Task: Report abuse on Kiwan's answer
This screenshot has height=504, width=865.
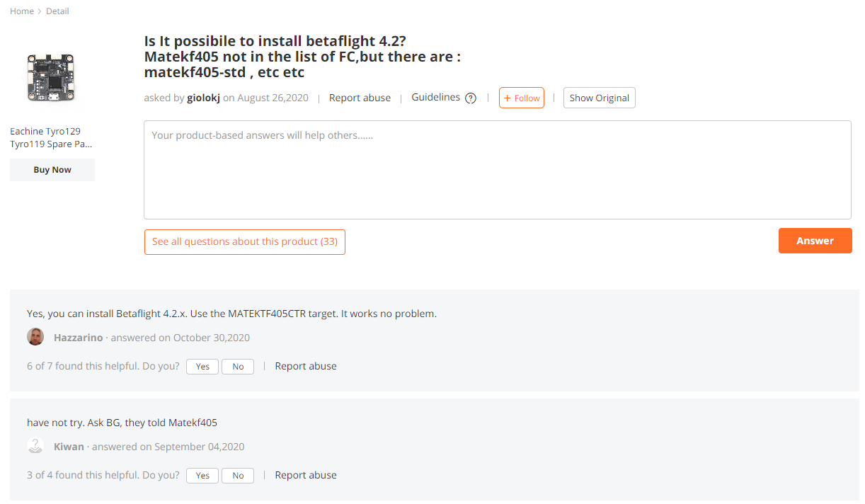Action: pyautogui.click(x=305, y=475)
